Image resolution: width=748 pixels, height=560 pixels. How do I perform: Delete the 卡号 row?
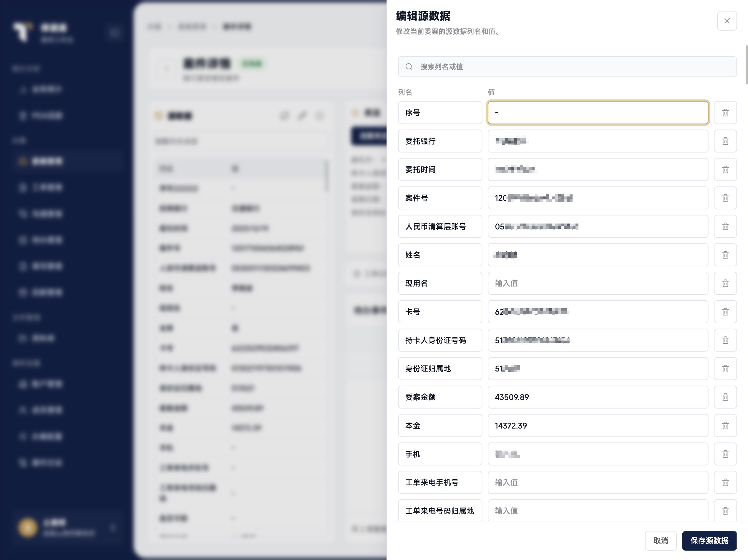click(725, 311)
